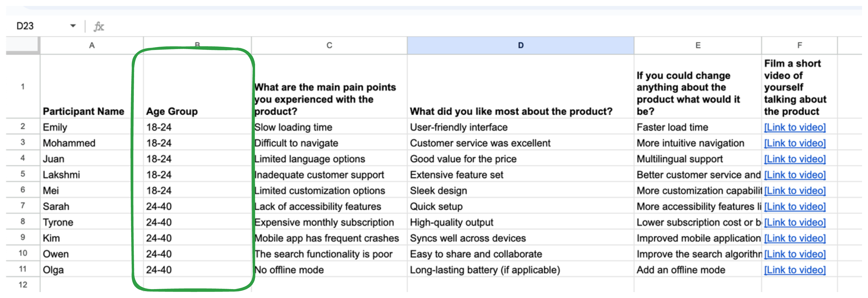Select the cell containing 'Juan'
This screenshot has width=868, height=298.
92,158
